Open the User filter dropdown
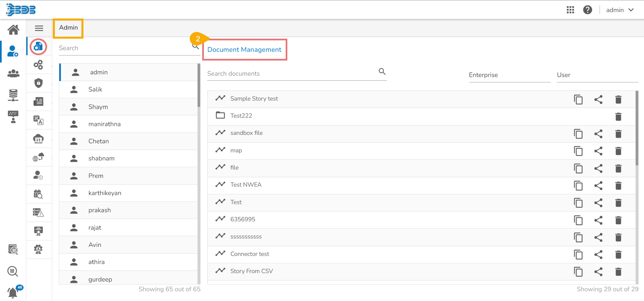This screenshot has width=644, height=301. tap(597, 75)
